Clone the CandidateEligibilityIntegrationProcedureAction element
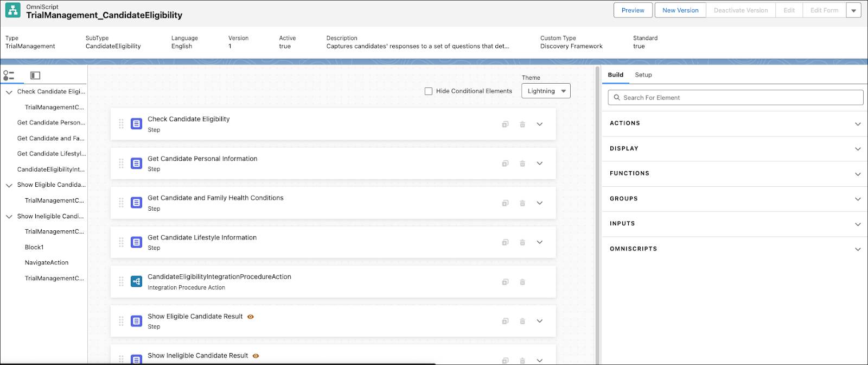 click(x=505, y=282)
